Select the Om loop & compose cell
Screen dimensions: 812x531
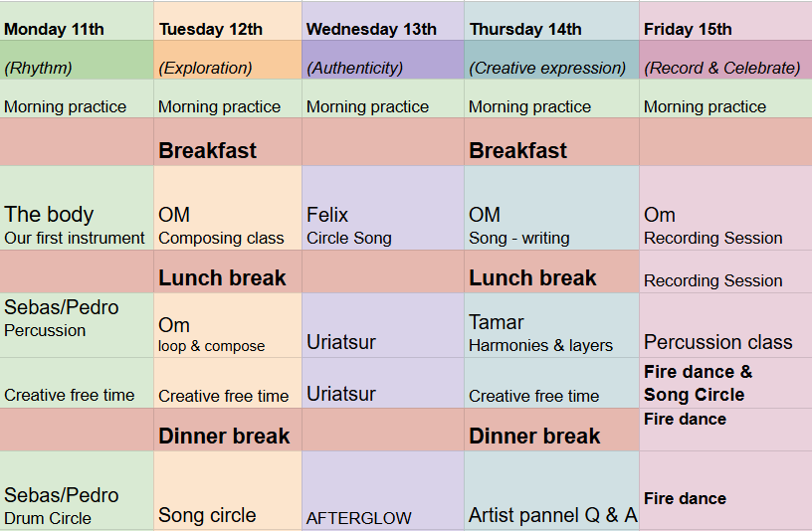228,325
